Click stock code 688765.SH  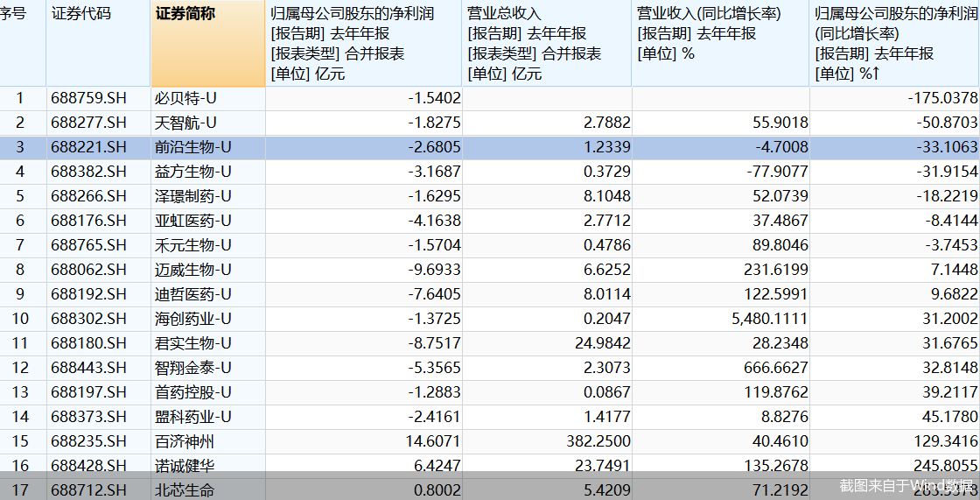pyautogui.click(x=88, y=244)
